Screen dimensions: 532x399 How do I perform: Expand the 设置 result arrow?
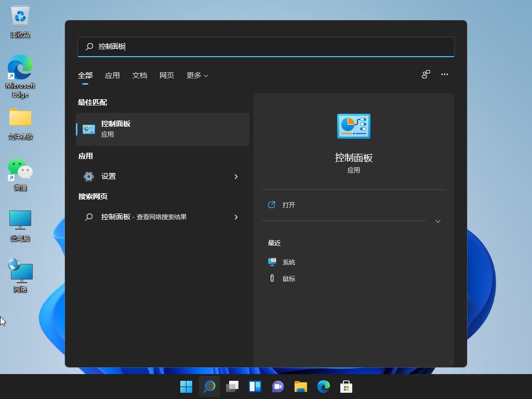236,177
